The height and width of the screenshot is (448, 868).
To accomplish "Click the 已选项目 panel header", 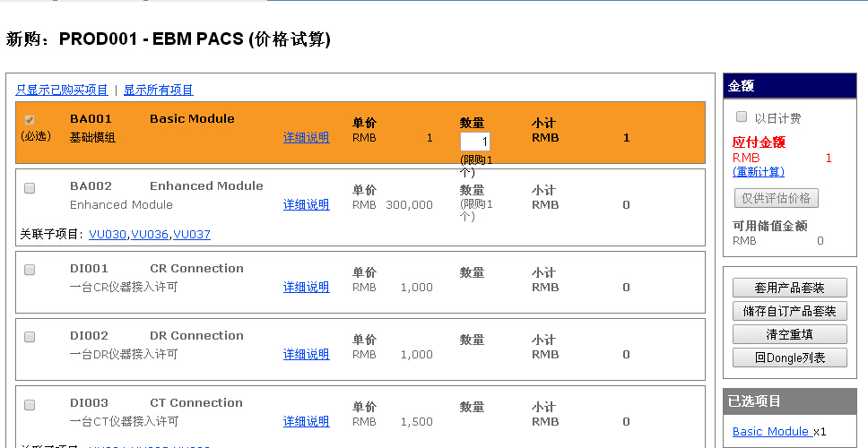I will point(790,401).
